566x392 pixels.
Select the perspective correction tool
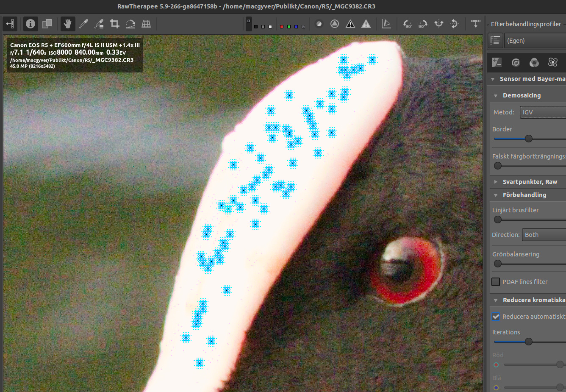tap(146, 24)
